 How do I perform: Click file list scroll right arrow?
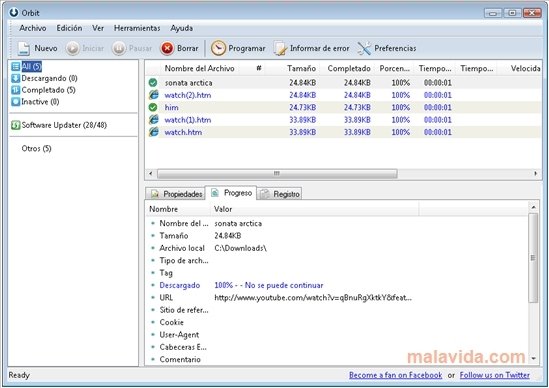tap(535, 173)
